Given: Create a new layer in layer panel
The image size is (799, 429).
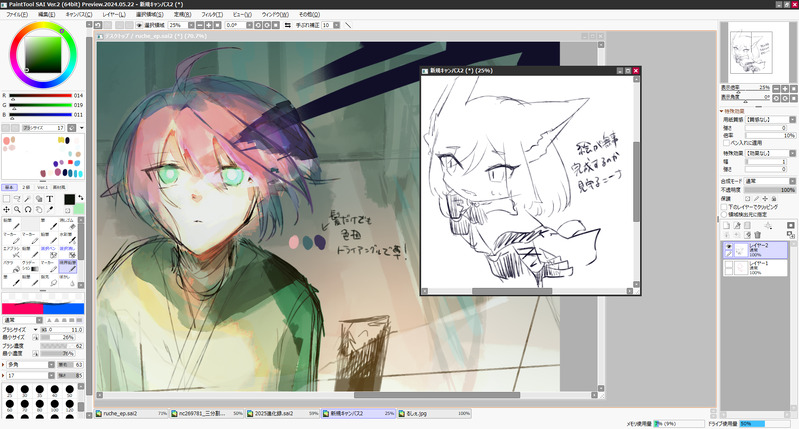Looking at the screenshot, I should tap(726, 225).
